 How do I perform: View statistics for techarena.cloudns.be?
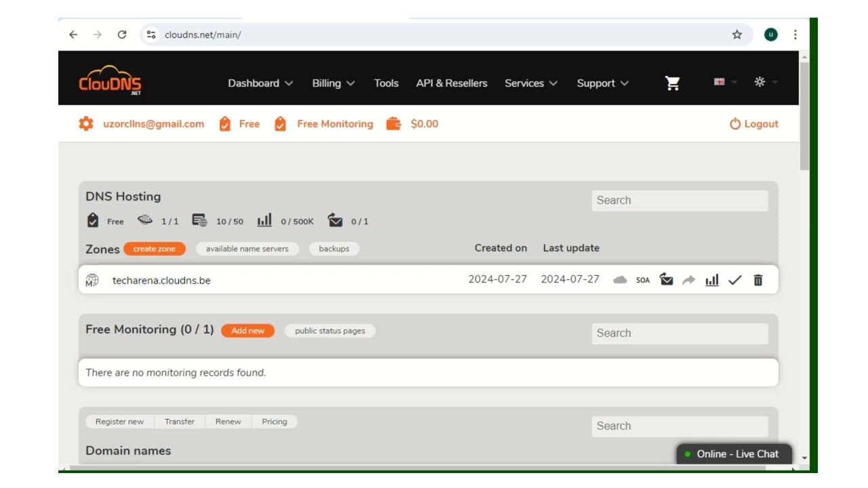[x=712, y=280]
